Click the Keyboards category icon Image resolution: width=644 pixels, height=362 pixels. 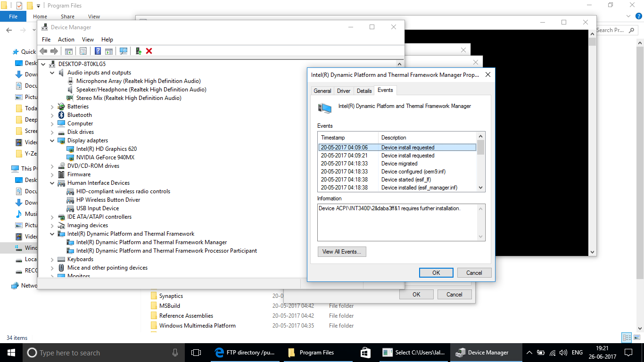click(61, 259)
